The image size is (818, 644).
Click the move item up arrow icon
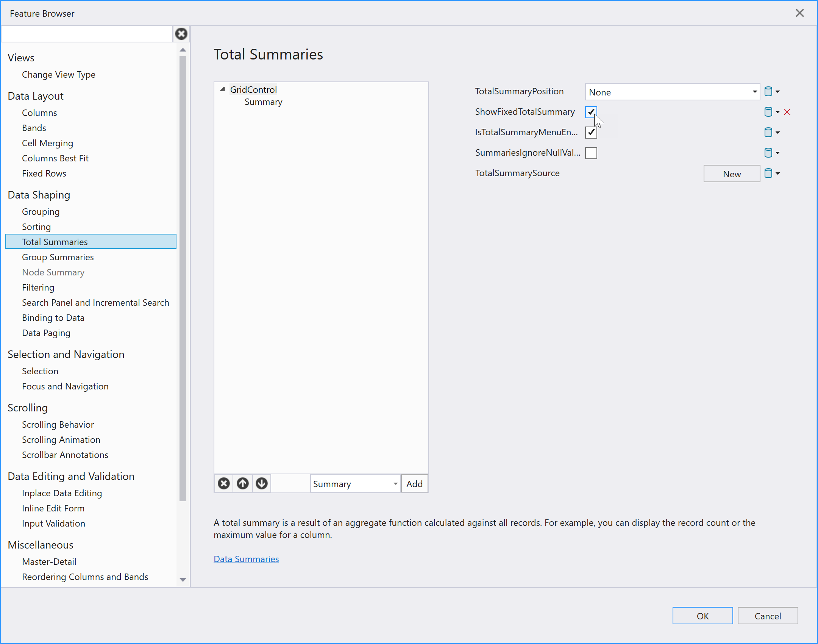coord(243,484)
